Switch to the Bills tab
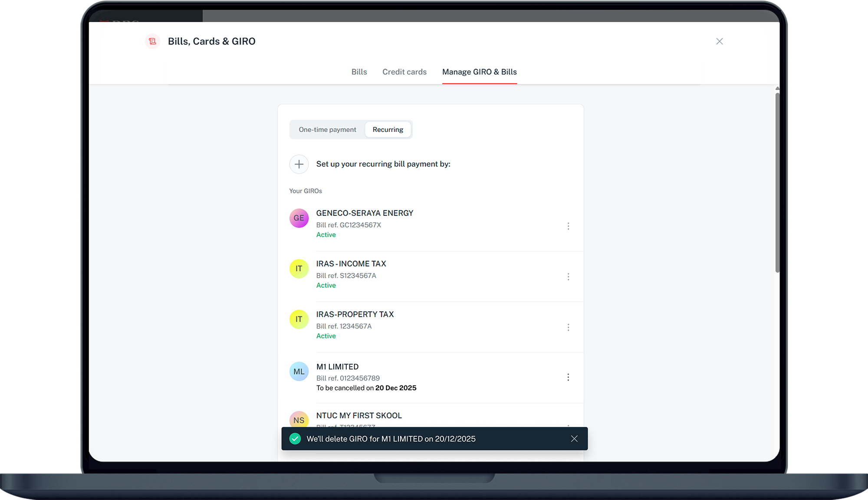Screen dimensions: 868x500 point(359,72)
